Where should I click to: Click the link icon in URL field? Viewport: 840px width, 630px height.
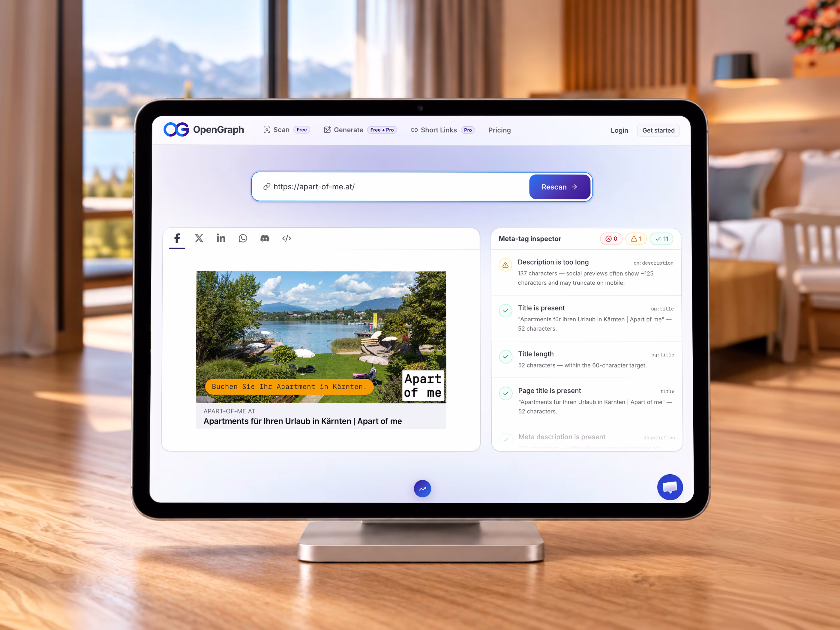(267, 187)
